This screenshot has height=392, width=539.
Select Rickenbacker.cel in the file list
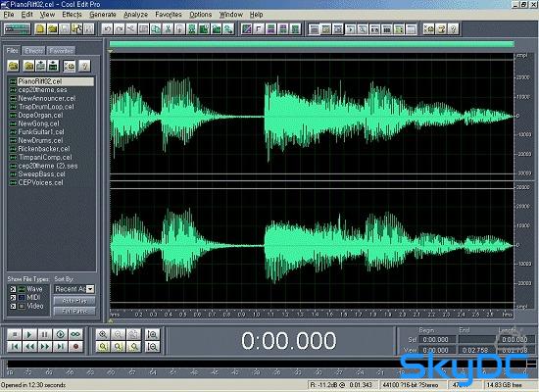tap(44, 149)
